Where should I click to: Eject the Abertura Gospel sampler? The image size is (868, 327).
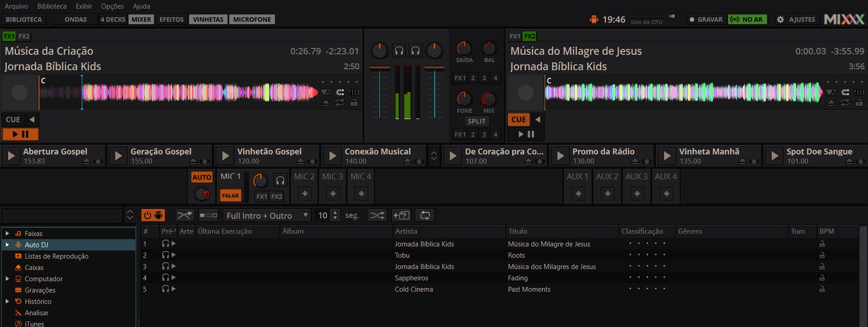(86, 161)
